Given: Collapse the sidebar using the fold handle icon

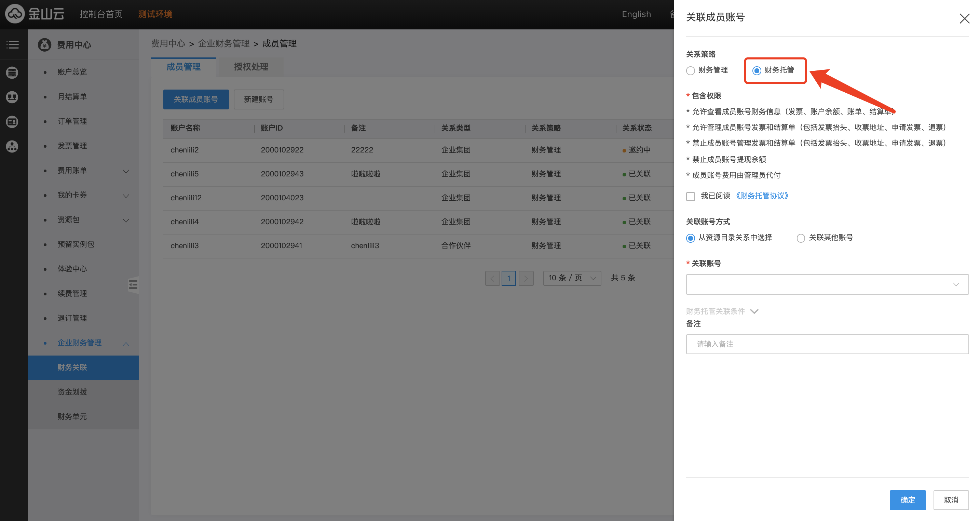Looking at the screenshot, I should pyautogui.click(x=133, y=284).
